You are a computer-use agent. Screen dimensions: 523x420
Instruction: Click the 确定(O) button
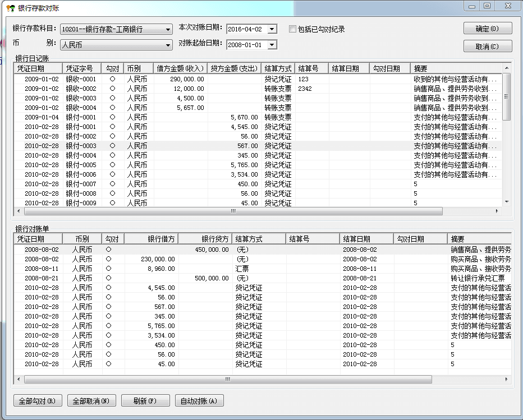[487, 29]
